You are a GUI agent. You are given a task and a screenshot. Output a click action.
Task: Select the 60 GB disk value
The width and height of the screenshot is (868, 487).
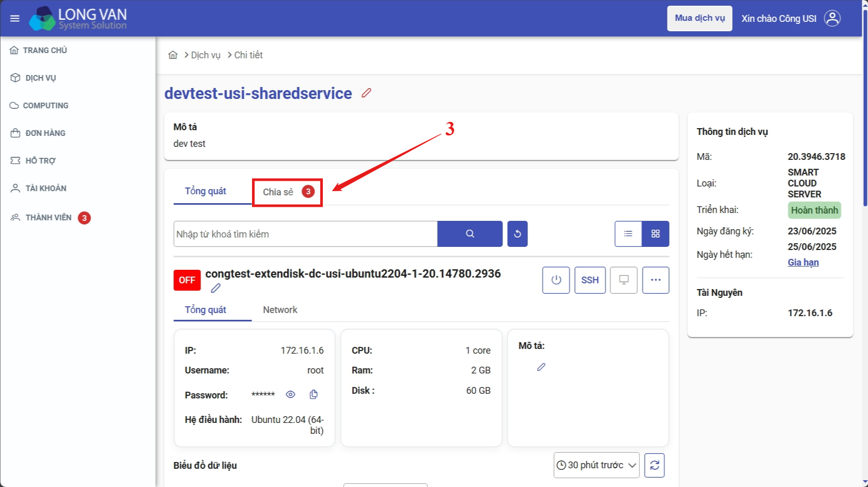[x=478, y=391]
